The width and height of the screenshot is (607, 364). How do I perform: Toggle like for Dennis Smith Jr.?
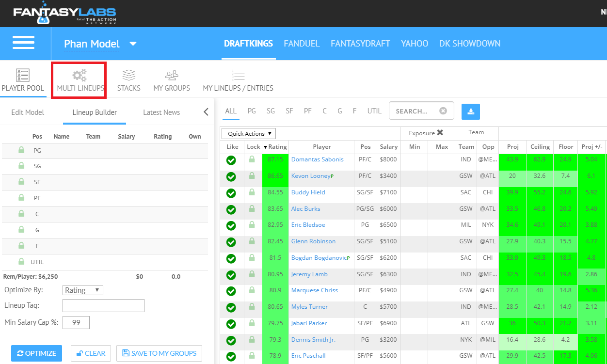pos(231,340)
